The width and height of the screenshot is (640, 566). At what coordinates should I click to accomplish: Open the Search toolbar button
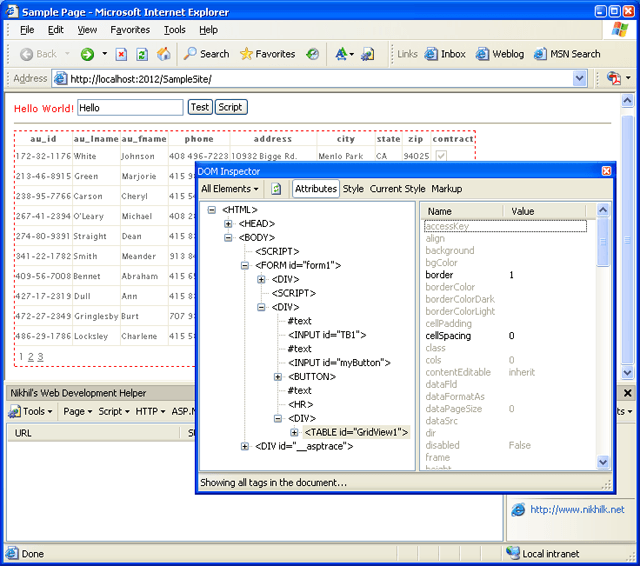click(207, 54)
